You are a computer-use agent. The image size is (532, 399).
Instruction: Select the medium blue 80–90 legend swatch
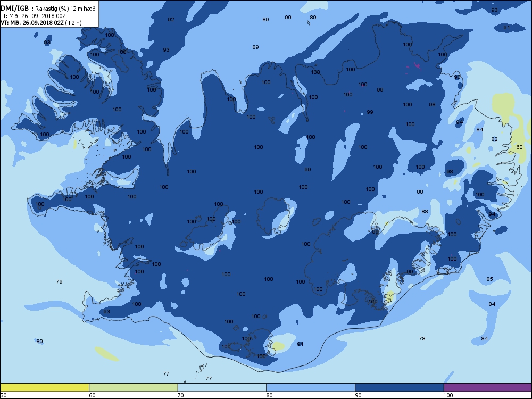coord(311,387)
